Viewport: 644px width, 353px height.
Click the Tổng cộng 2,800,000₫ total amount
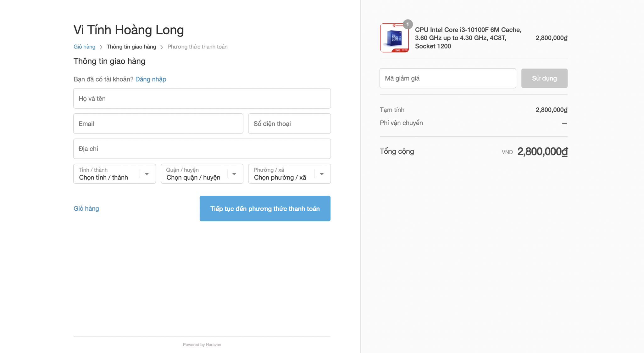click(x=542, y=151)
